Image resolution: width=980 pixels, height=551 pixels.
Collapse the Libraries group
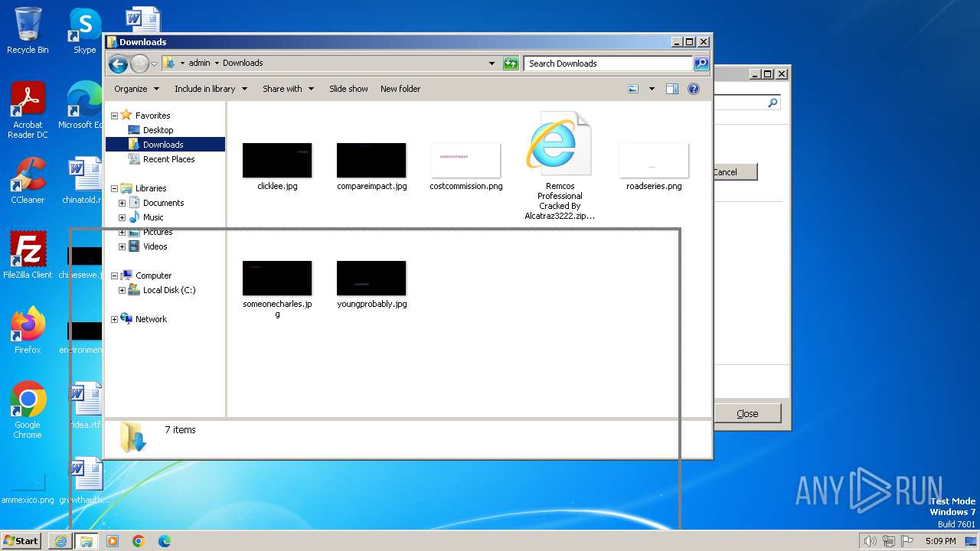(114, 188)
